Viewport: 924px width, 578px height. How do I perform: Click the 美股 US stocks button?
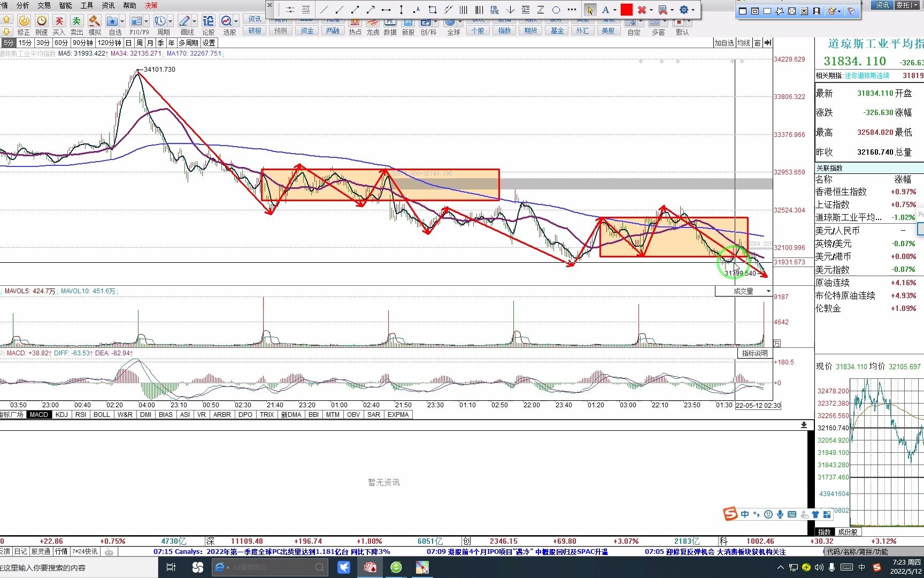pos(608,31)
